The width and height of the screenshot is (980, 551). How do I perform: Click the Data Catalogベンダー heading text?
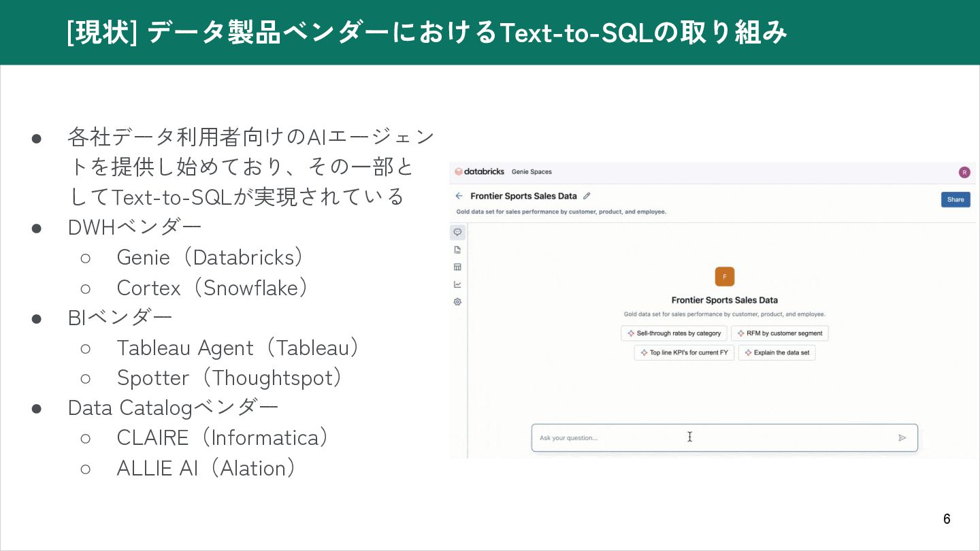[x=173, y=407]
